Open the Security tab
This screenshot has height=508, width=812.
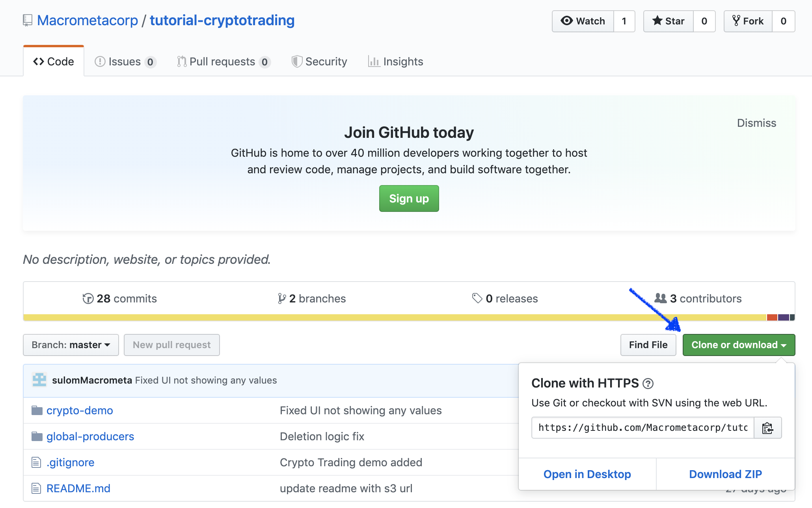(319, 62)
